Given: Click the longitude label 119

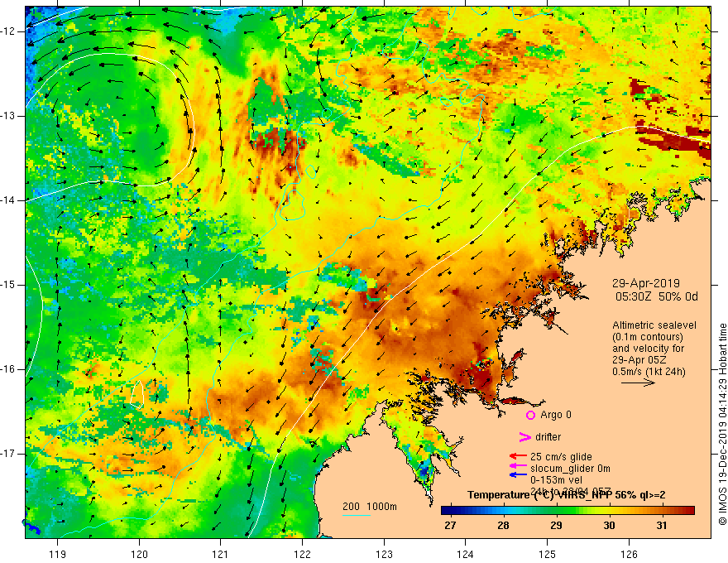Looking at the screenshot, I should (58, 554).
